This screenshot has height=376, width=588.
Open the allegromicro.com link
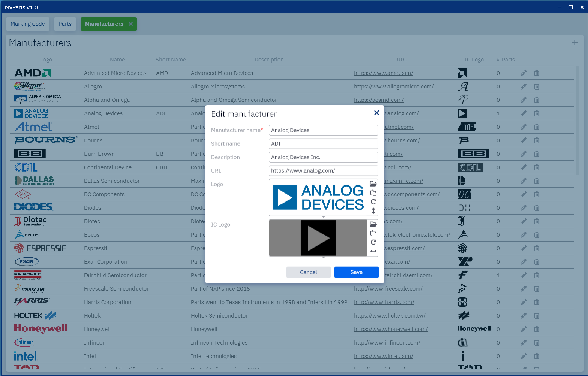tap(394, 87)
